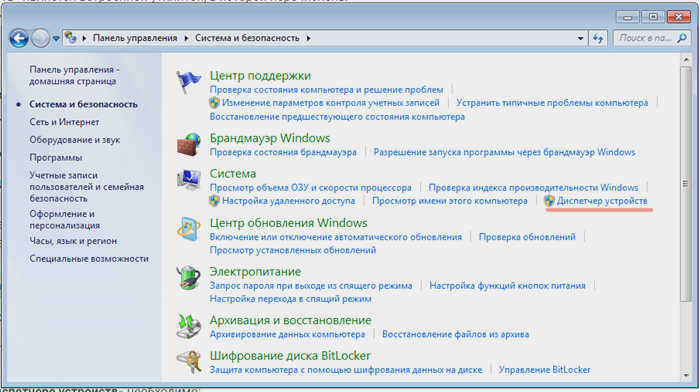Click the Refresh button next to address bar
The height and width of the screenshot is (392, 700).
pos(598,38)
